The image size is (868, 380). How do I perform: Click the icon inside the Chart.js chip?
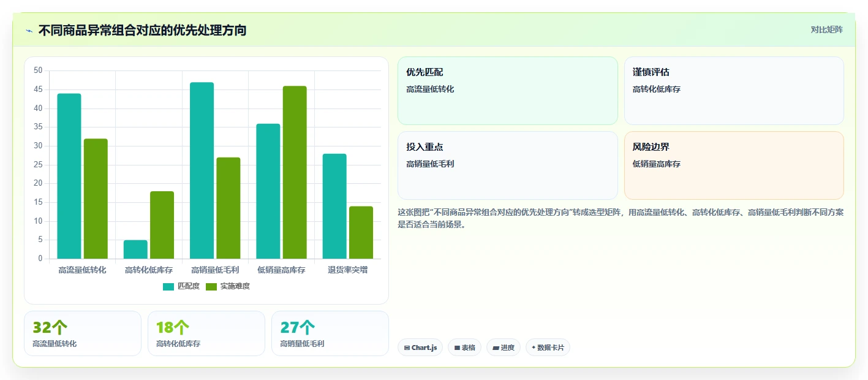pyautogui.click(x=407, y=348)
